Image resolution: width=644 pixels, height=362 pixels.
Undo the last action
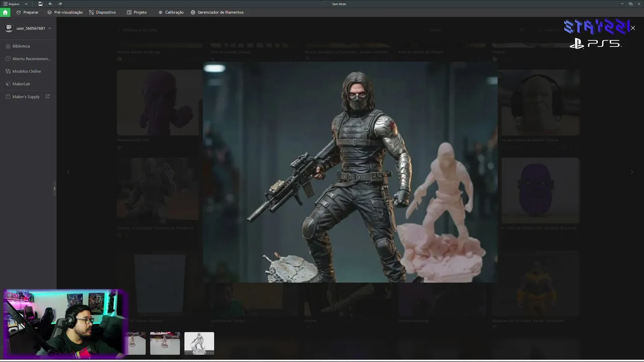pos(50,4)
